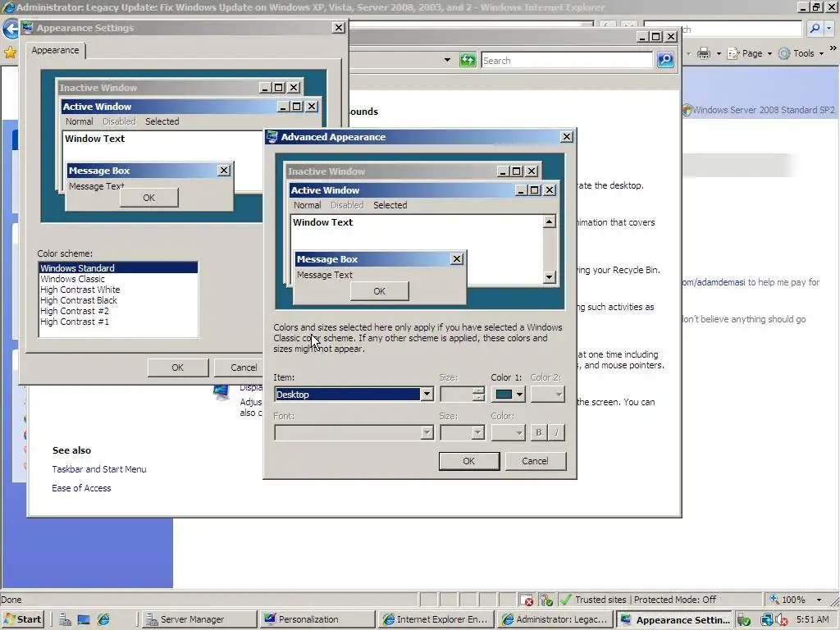Open the font Size dropdown
This screenshot has width=840, height=630.
[463, 432]
